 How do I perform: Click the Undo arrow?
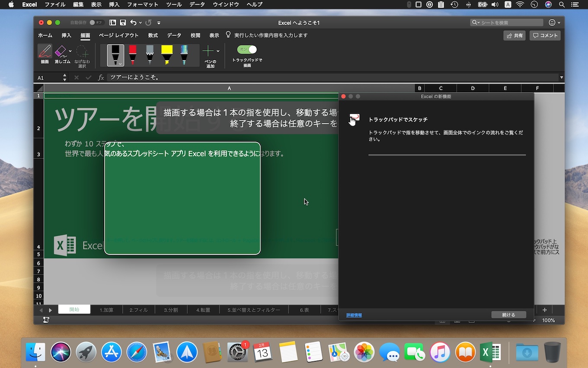(133, 23)
